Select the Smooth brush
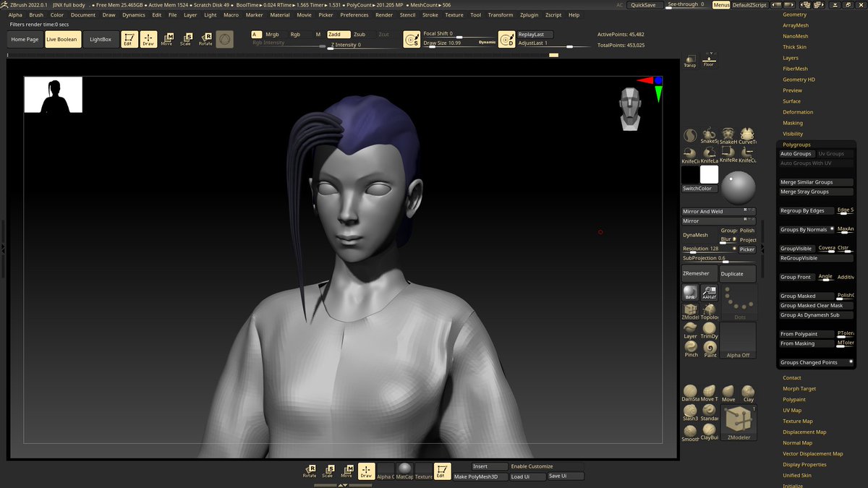Screen dimensions: 868x488 click(691, 432)
